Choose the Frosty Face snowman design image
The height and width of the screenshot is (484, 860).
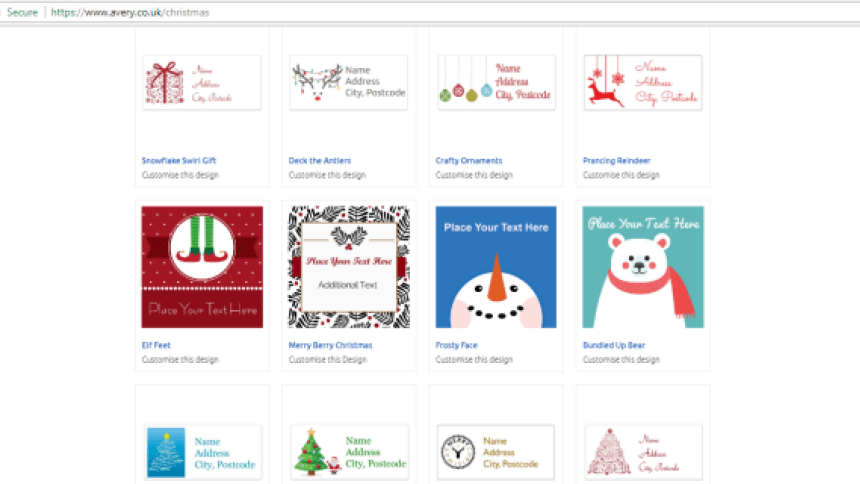[x=496, y=267]
